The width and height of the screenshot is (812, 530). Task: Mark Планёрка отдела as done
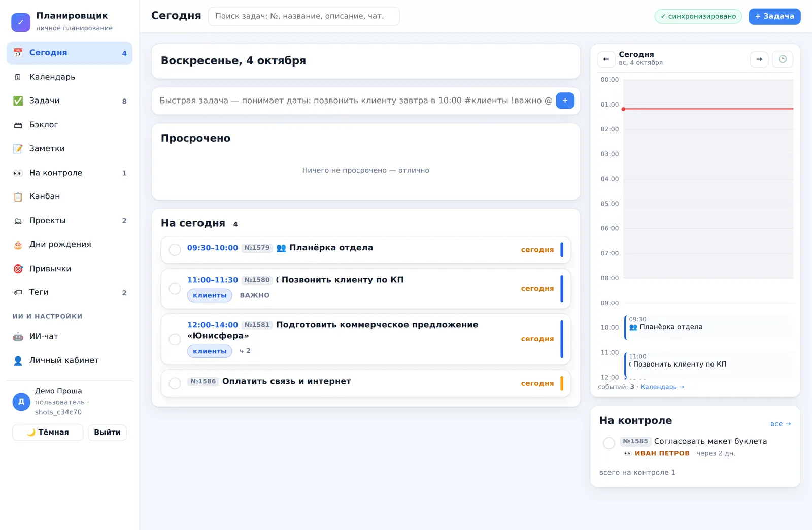[175, 250]
